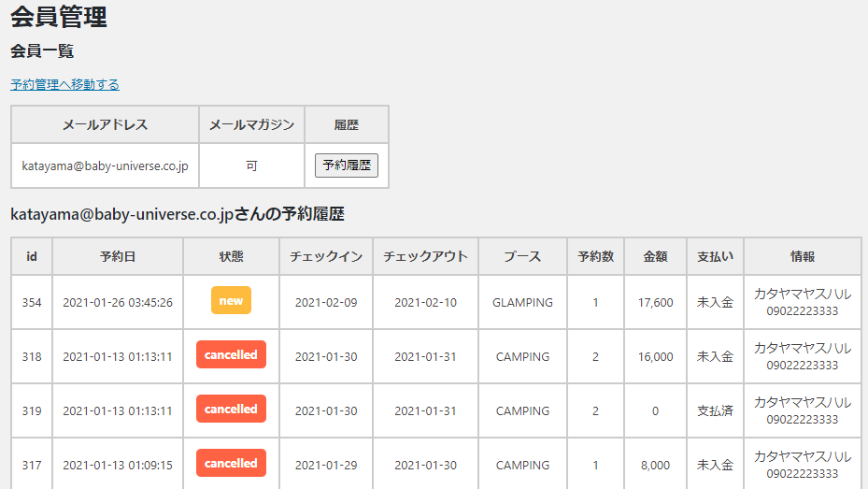Click the GLAMPING booth cell

522,302
